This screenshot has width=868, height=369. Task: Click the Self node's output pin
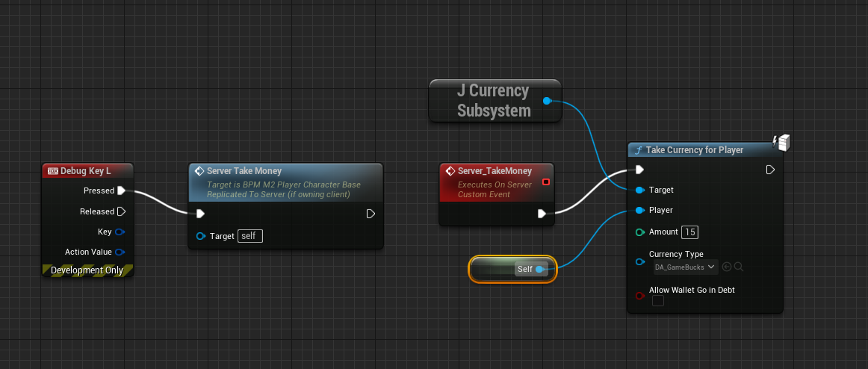tap(539, 269)
